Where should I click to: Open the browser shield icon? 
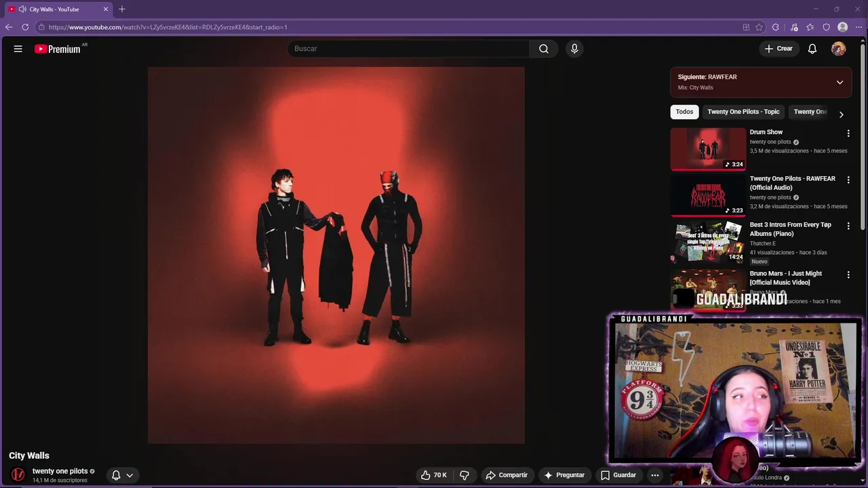[827, 27]
